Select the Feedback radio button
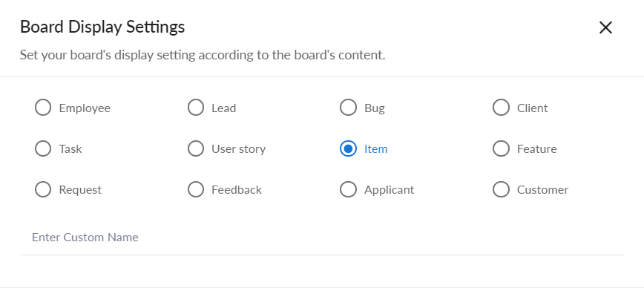 [x=196, y=189]
